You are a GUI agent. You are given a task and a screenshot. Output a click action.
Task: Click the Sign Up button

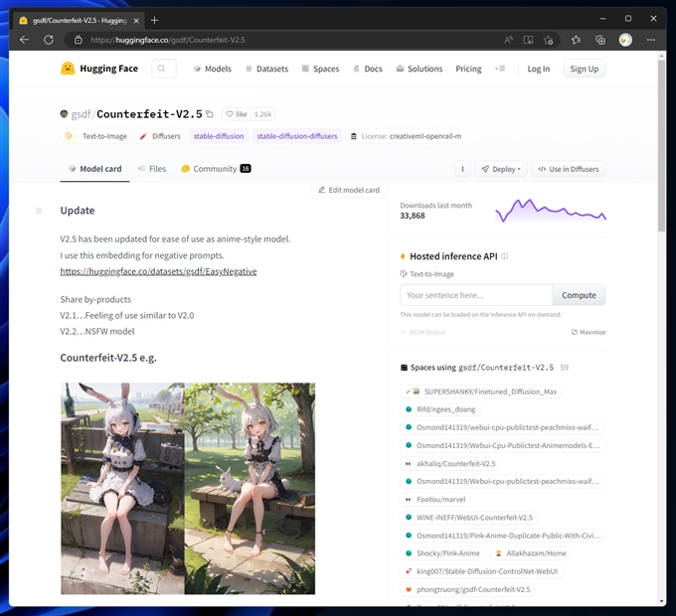tap(585, 69)
